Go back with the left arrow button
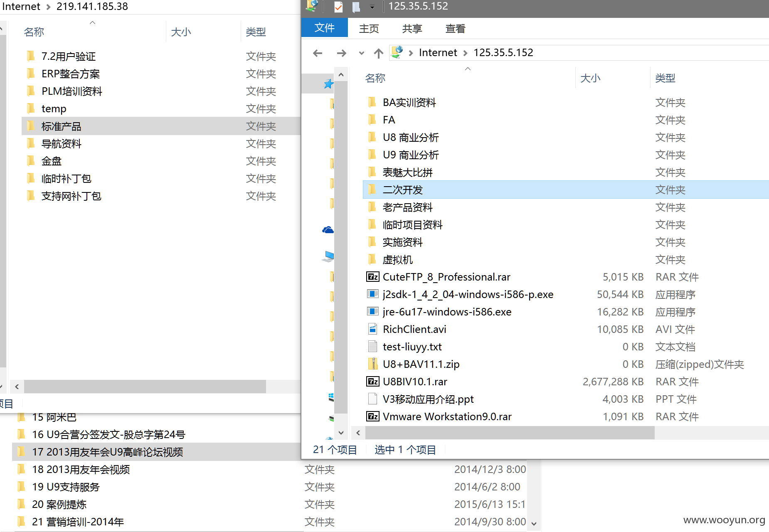The height and width of the screenshot is (532, 769). pyautogui.click(x=318, y=53)
